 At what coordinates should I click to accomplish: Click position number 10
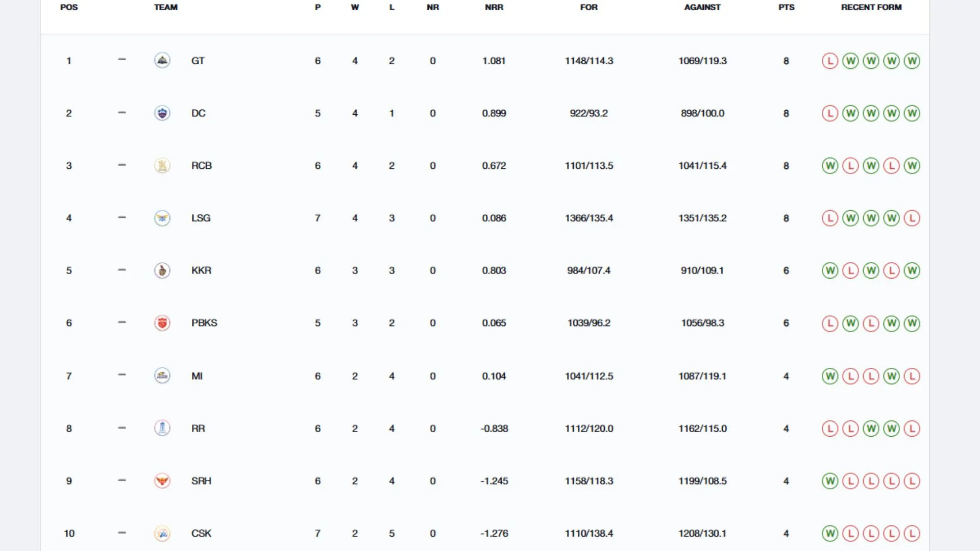[x=69, y=533]
